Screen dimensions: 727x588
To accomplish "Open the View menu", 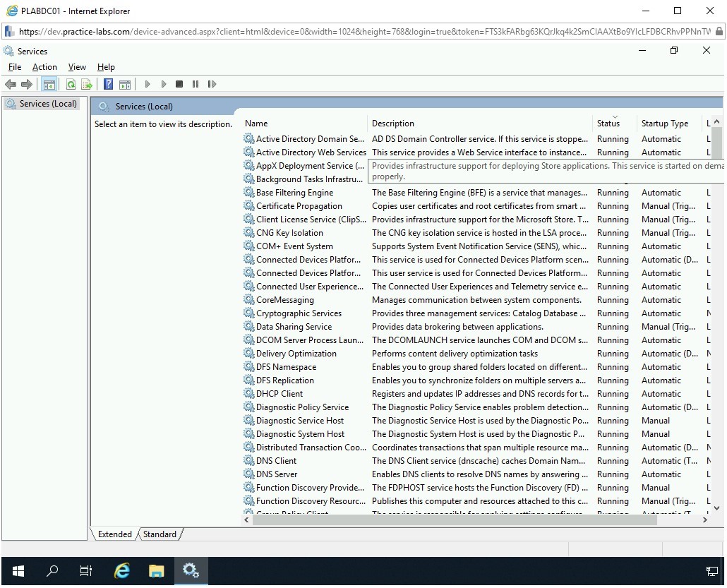I will [x=77, y=67].
